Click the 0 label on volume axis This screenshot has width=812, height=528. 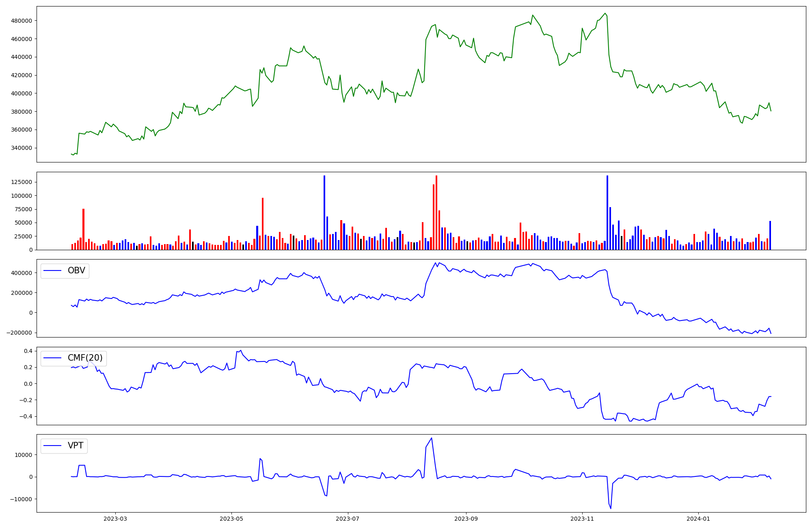(30, 250)
